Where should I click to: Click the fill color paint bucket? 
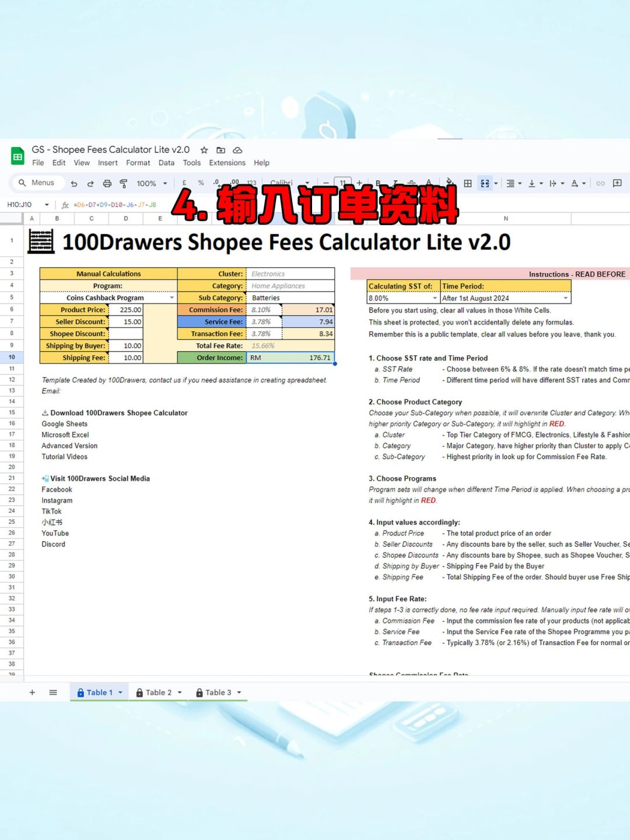click(450, 183)
